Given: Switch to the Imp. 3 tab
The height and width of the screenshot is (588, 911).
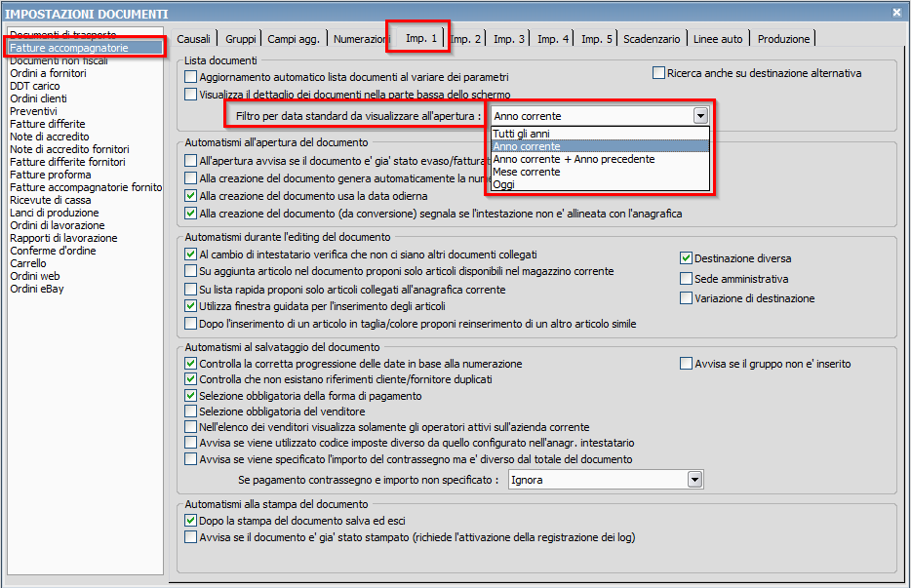Looking at the screenshot, I should pyautogui.click(x=509, y=39).
